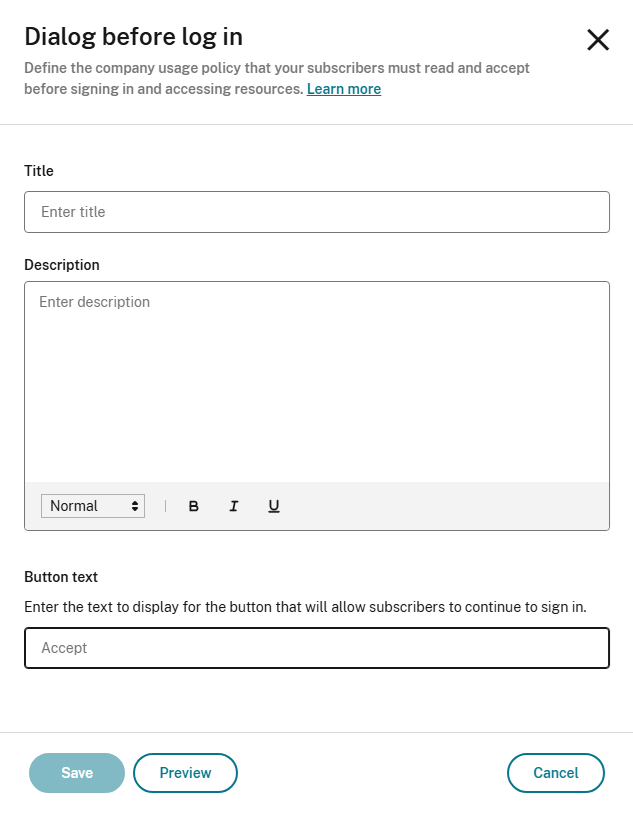Close the dialog with the X icon
This screenshot has width=633, height=813.
[x=597, y=40]
